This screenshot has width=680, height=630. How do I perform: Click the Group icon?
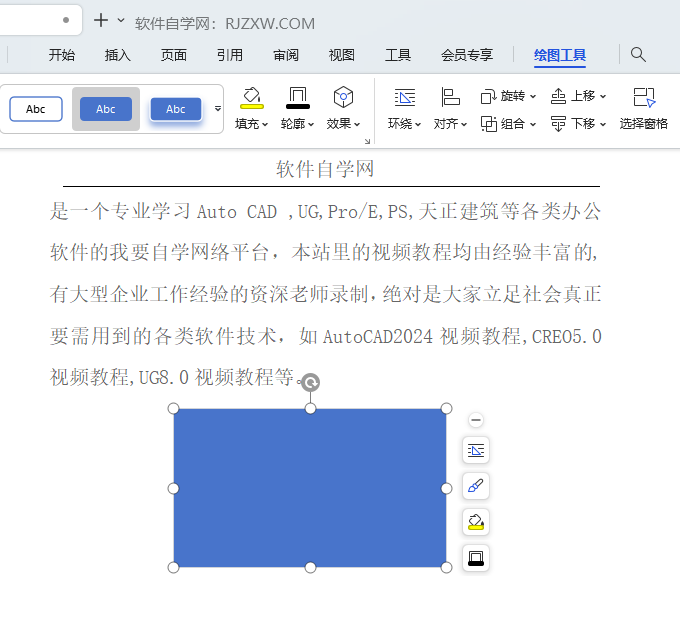point(488,124)
